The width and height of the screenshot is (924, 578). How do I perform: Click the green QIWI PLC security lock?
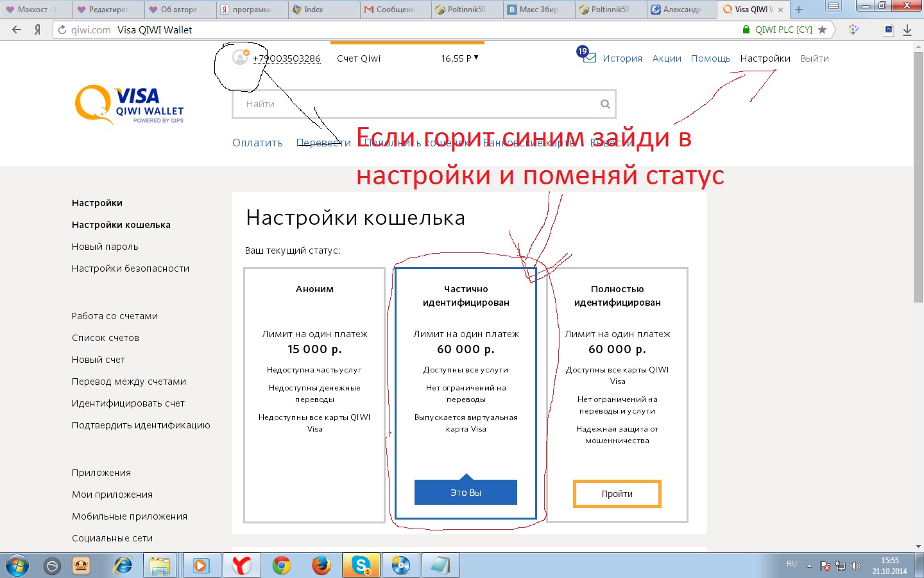pos(746,30)
